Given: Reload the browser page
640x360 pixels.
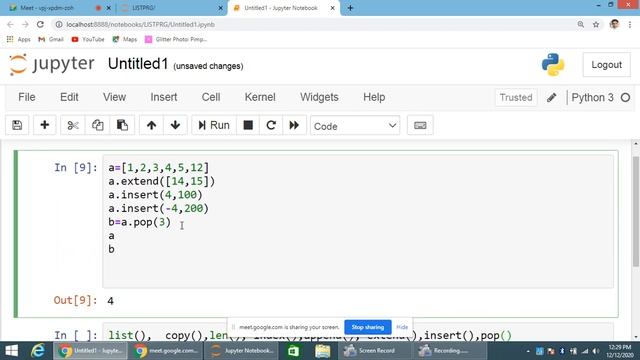Looking at the screenshot, I should (40, 24).
